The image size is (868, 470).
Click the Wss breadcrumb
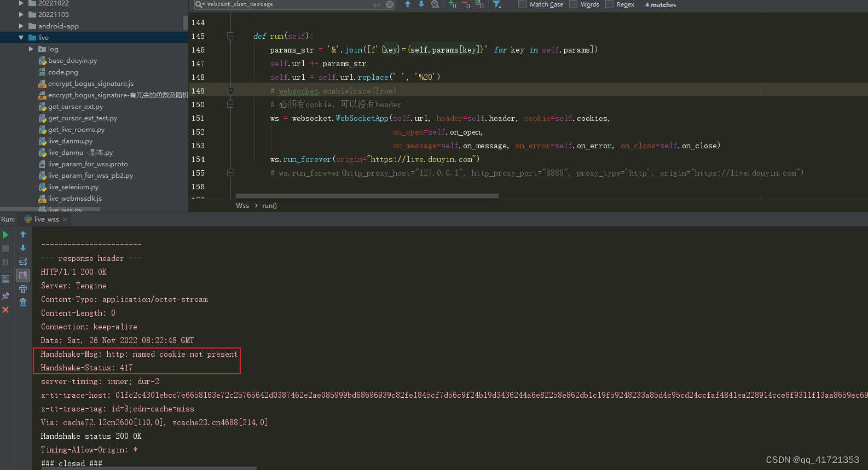point(242,206)
